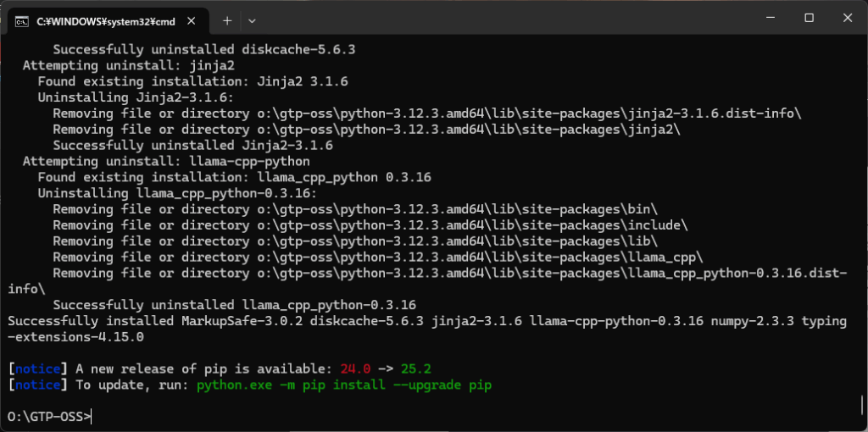This screenshot has width=868, height=432.
Task: Click the green 25.2 version number
Action: point(416,369)
